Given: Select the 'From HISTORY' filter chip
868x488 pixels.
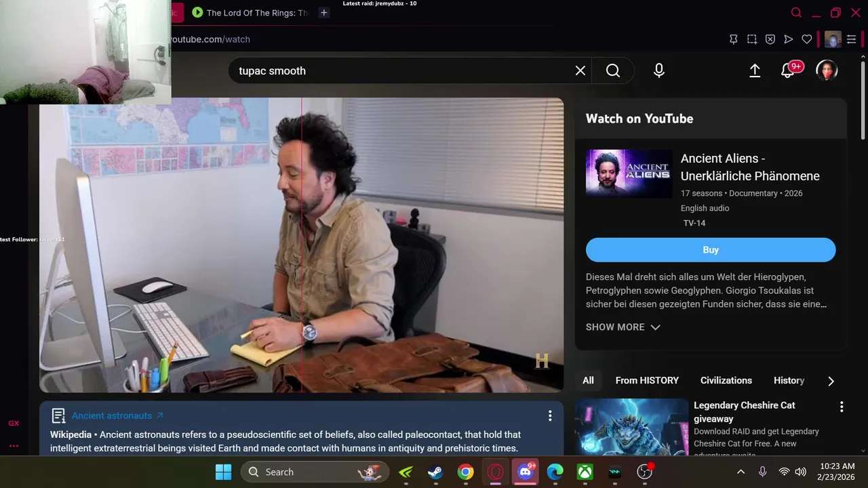Looking at the screenshot, I should click(647, 380).
